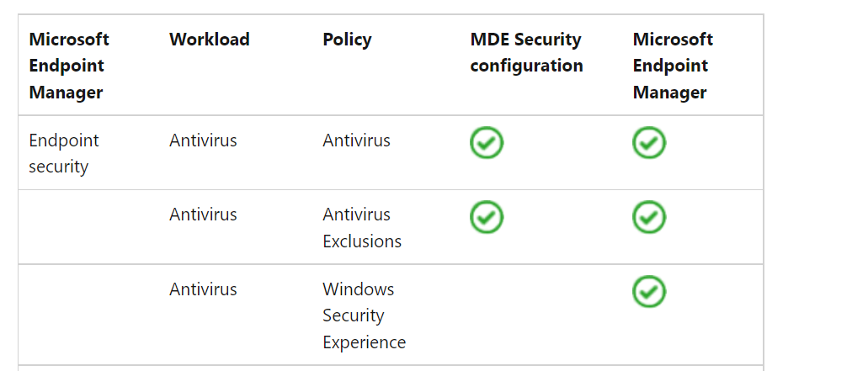The width and height of the screenshot is (868, 371).
Task: Click the last Microsoft Endpoint Manager column header
Action: click(673, 66)
